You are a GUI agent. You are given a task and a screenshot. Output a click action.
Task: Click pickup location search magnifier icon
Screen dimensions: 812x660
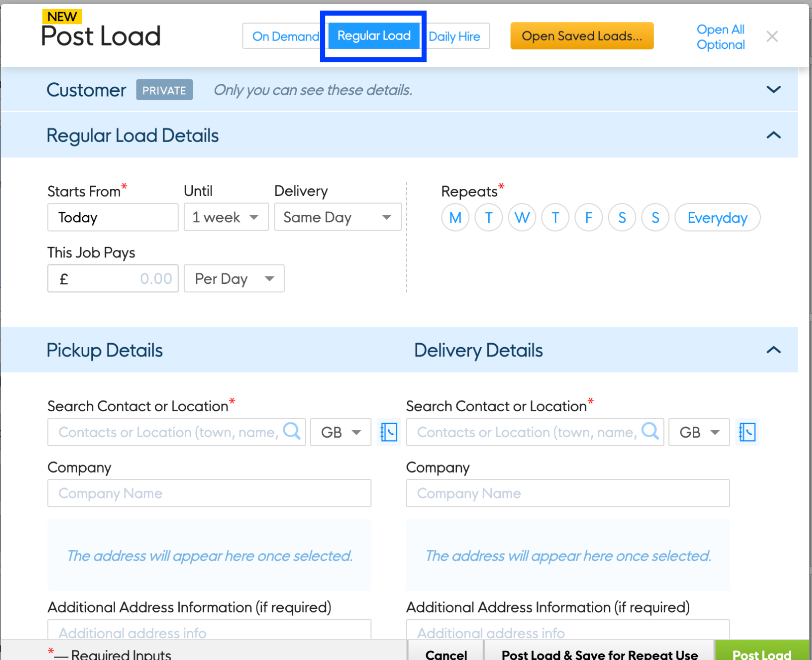point(292,431)
